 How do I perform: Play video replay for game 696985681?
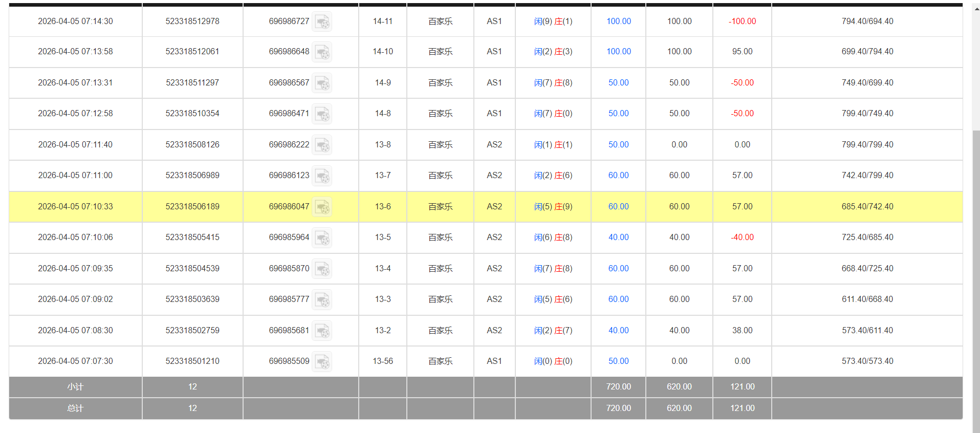322,331
